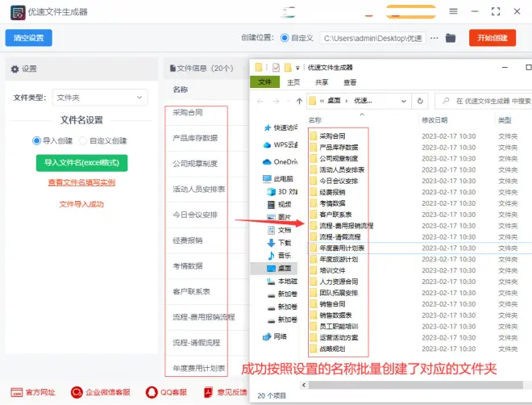The image size is (532, 405).
Task: Open the hamburger menu in the title bar
Action: tap(453, 11)
